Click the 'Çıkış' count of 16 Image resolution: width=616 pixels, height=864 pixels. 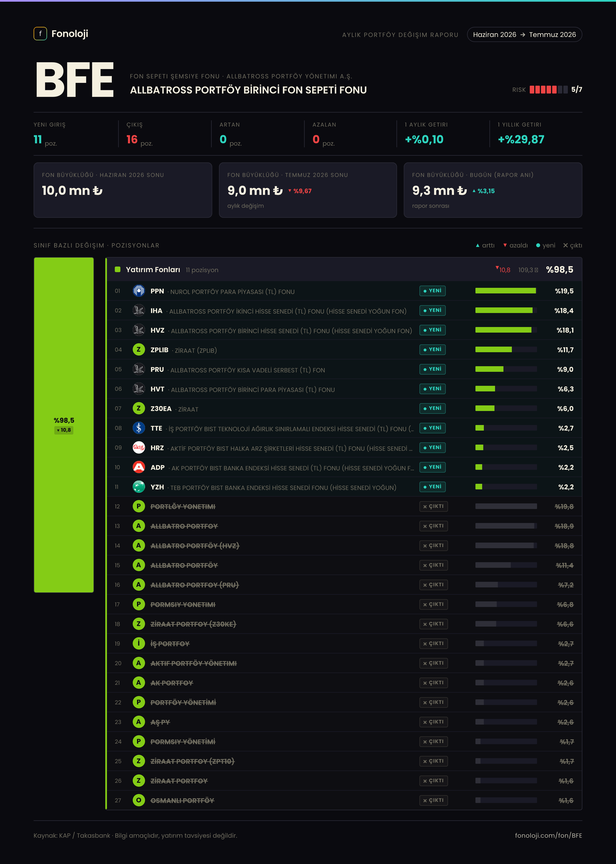132,140
